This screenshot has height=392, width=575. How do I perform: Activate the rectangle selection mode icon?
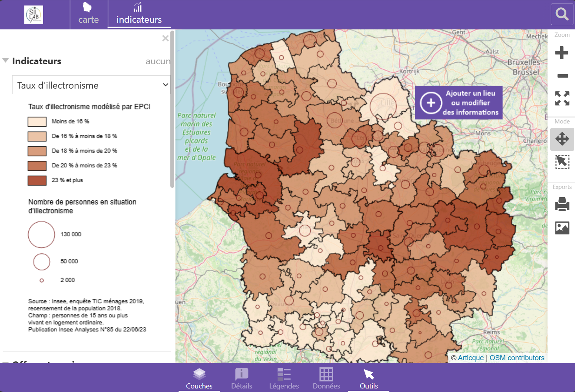[562, 162]
